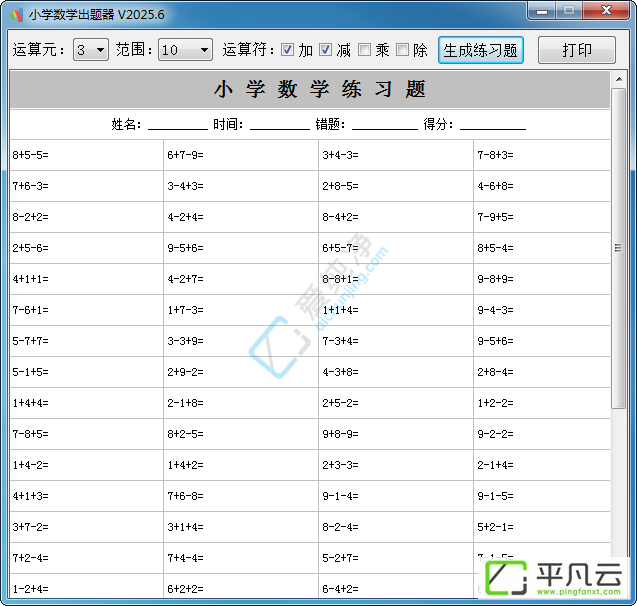
Task: Select the 9-2-2= problem cell
Action: [542, 434]
